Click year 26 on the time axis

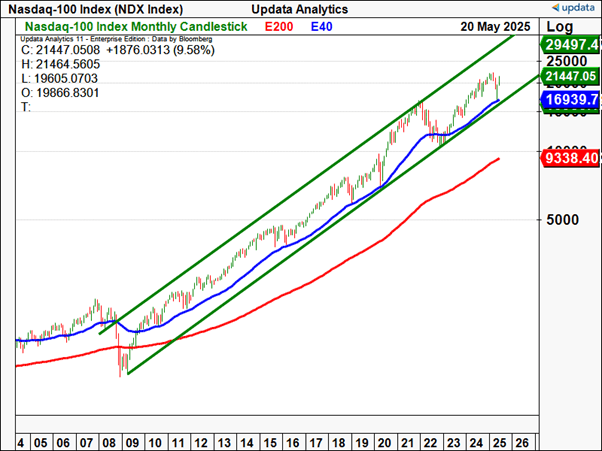522,443
